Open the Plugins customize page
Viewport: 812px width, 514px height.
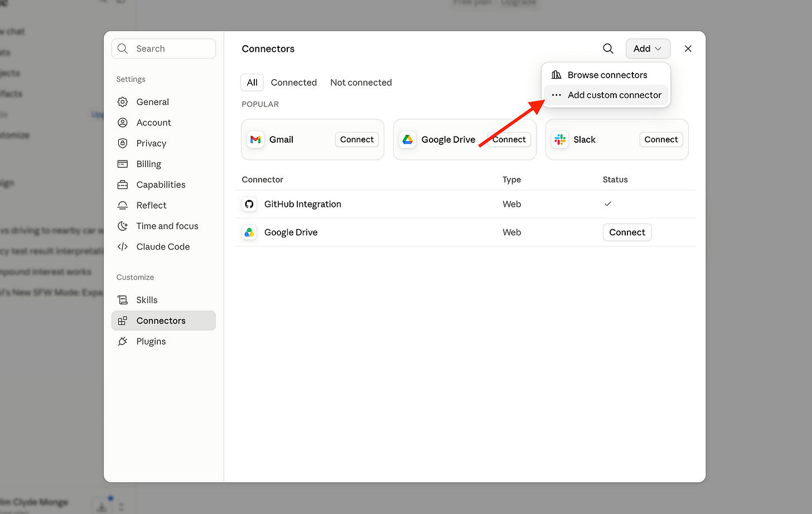[x=163, y=341]
